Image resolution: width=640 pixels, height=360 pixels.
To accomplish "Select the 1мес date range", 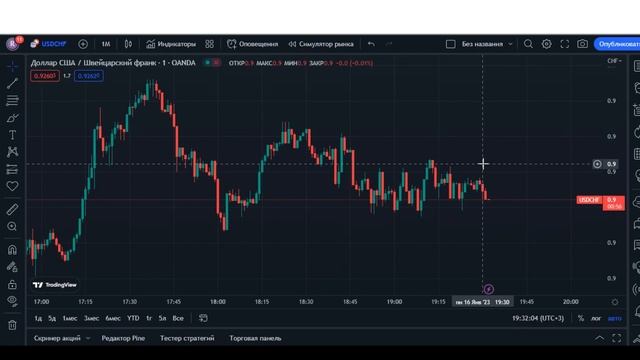I will (x=69, y=318).
